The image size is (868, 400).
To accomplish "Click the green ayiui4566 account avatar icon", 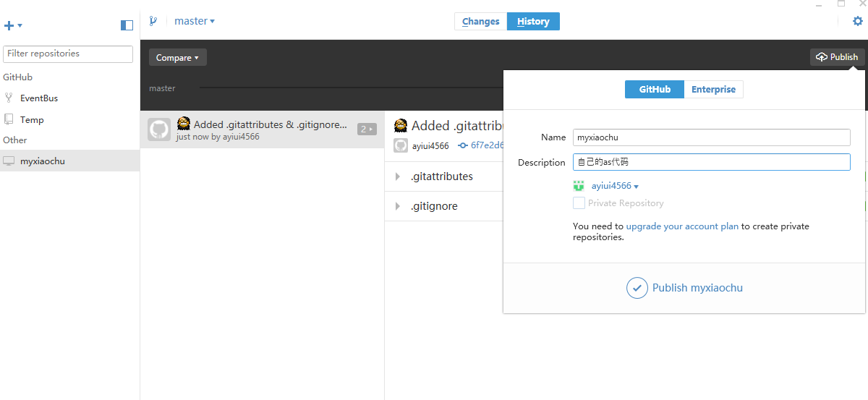I will [579, 186].
